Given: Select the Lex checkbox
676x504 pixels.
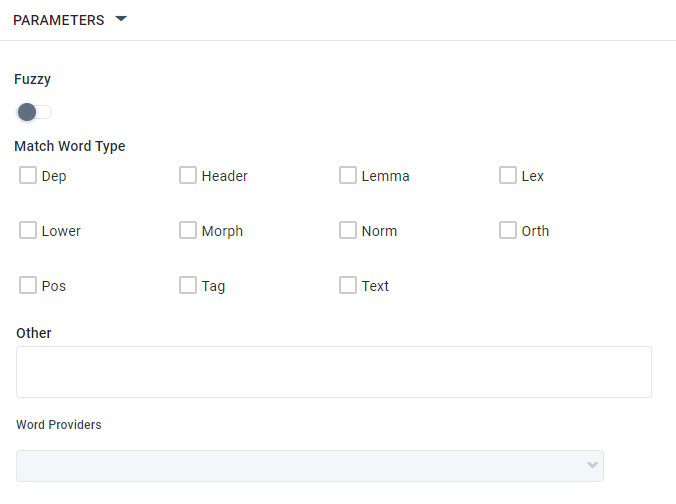Looking at the screenshot, I should (x=508, y=176).
